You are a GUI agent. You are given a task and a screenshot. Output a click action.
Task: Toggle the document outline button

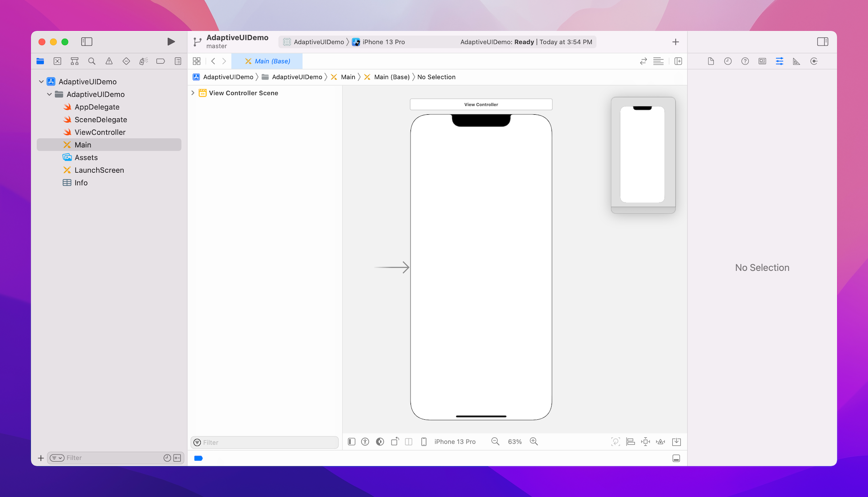tap(352, 441)
